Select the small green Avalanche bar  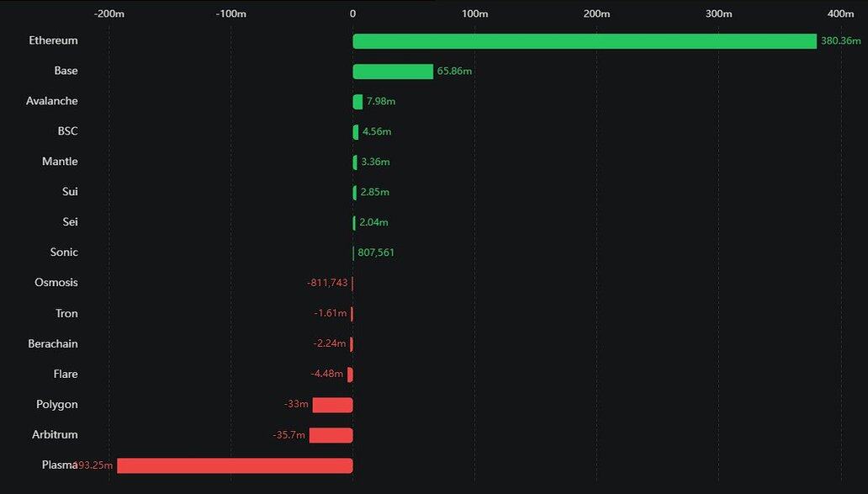click(x=358, y=102)
